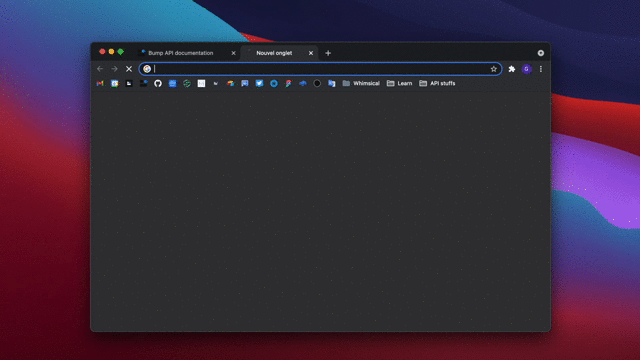Open the blue cloud bookmark icon
The width and height of the screenshot is (640, 360).
(302, 83)
